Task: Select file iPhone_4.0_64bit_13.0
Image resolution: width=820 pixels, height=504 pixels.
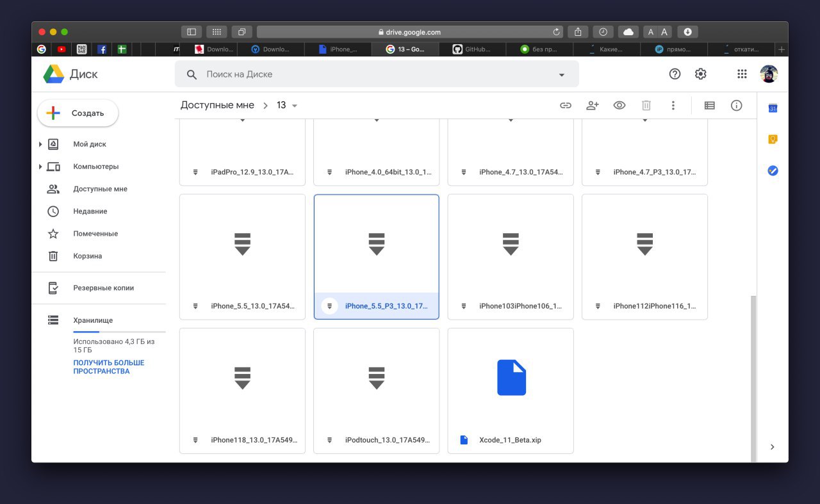Action: (x=377, y=152)
